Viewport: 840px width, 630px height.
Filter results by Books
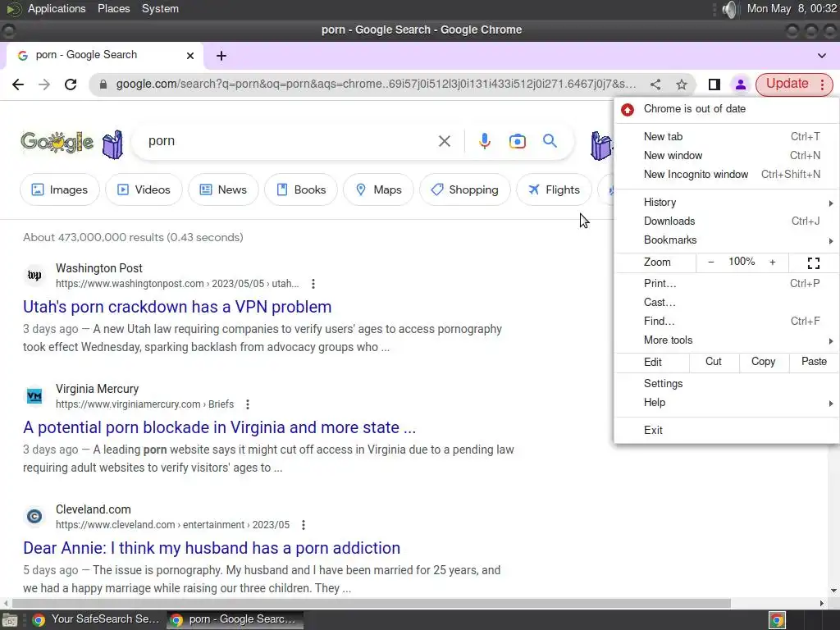coord(301,189)
